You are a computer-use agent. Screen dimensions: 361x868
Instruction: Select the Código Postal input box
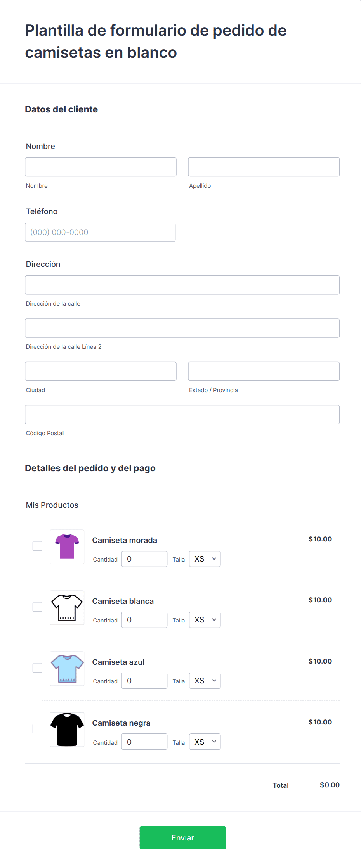pos(182,414)
